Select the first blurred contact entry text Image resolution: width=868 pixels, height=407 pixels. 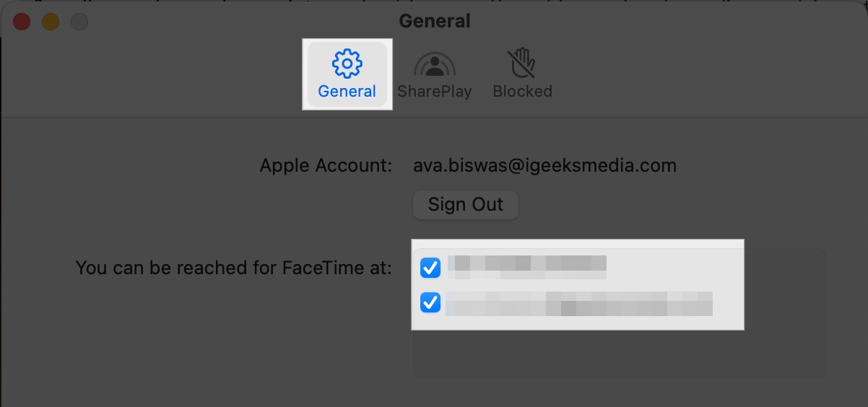coord(526,267)
